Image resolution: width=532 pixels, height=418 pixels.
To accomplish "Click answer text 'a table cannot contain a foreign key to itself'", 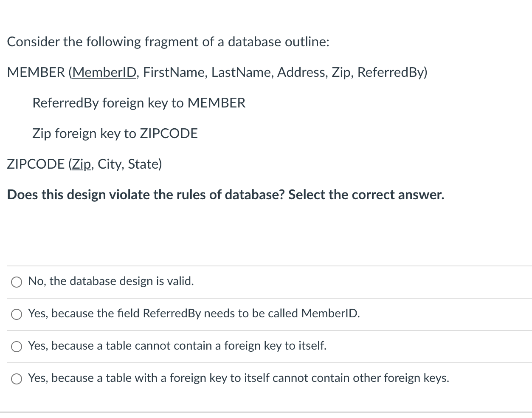I will [x=177, y=346].
